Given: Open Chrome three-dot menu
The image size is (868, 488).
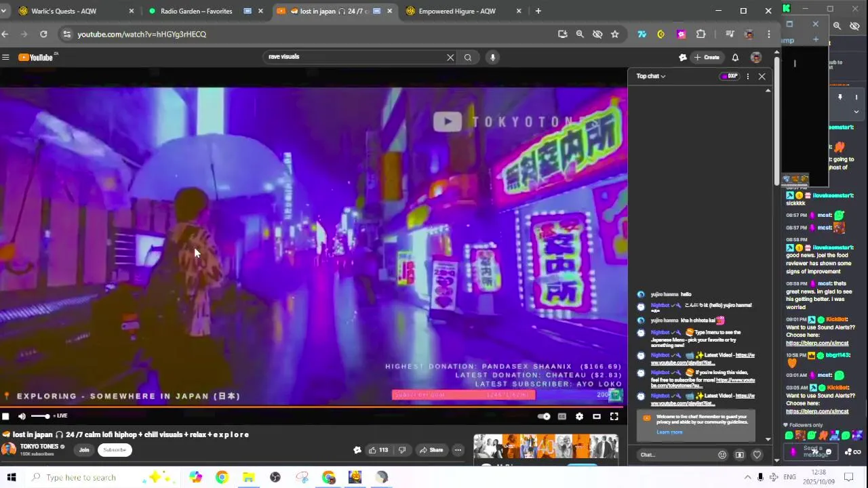Looking at the screenshot, I should click(x=768, y=34).
